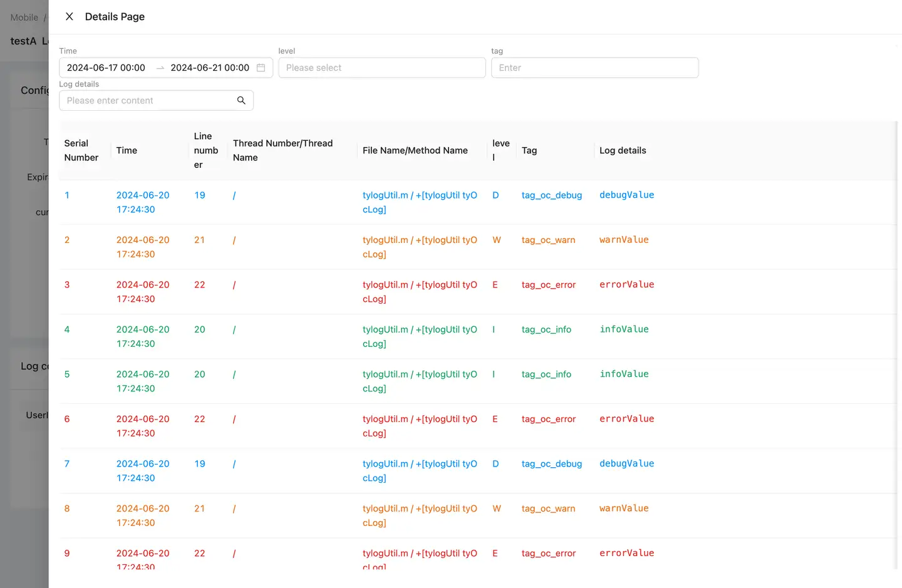Click level I in row 4
The height and width of the screenshot is (588, 902).
pyautogui.click(x=494, y=329)
